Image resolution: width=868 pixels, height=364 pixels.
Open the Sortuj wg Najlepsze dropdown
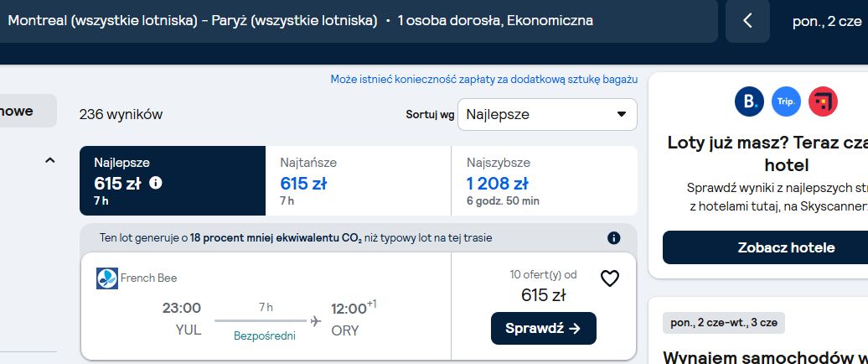(547, 115)
